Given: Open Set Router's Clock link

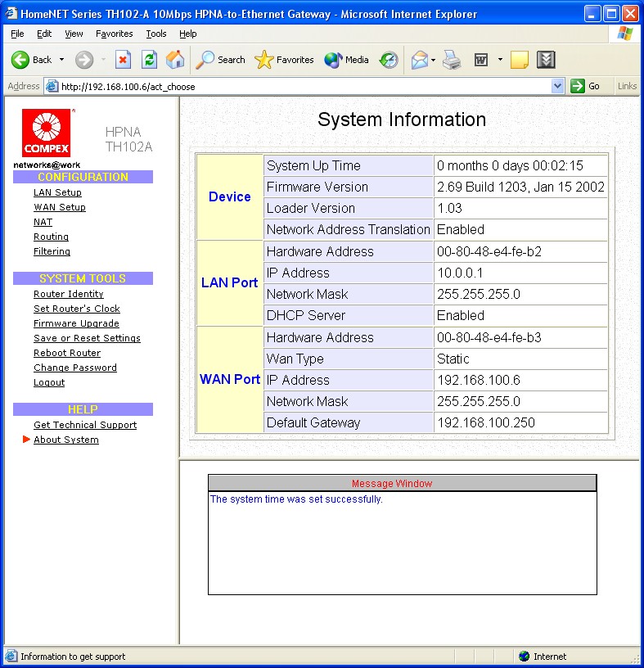Looking at the screenshot, I should coord(77,309).
